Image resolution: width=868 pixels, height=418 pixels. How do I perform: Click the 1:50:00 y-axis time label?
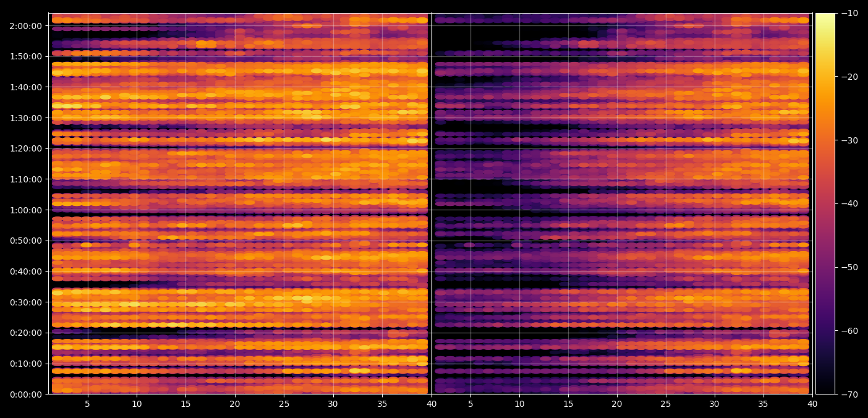[x=25, y=56]
